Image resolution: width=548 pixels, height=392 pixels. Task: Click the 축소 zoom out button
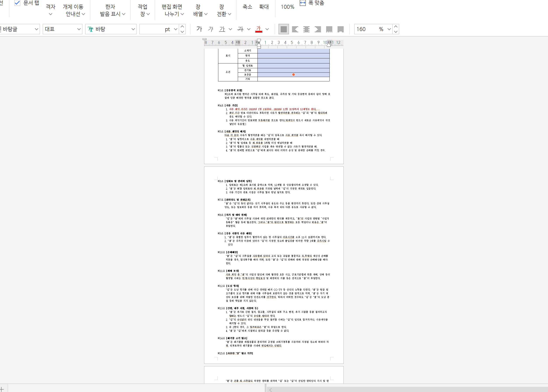(247, 7)
